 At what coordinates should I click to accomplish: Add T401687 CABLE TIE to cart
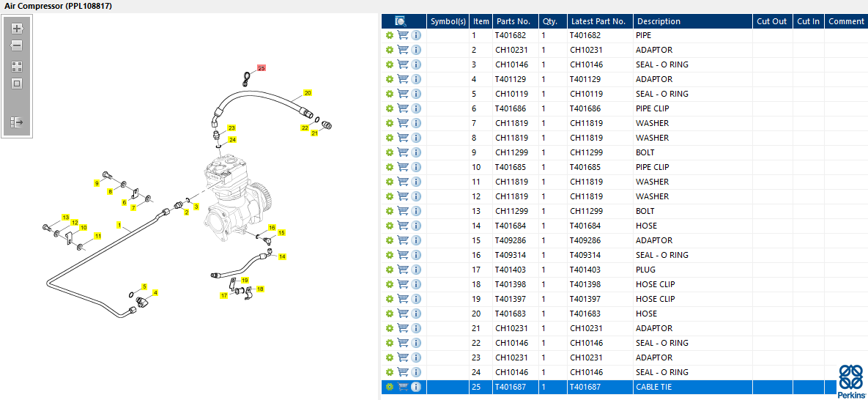pyautogui.click(x=403, y=387)
